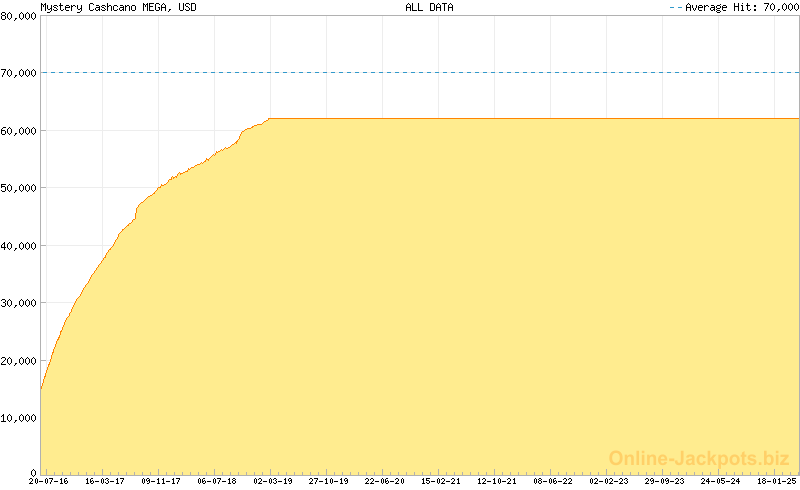Select the 10,000 y-axis label

(19, 418)
